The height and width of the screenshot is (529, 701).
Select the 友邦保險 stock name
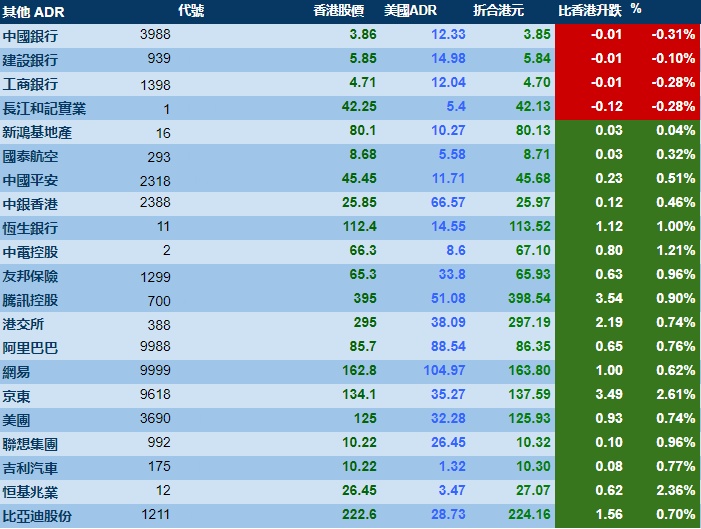tap(30, 276)
